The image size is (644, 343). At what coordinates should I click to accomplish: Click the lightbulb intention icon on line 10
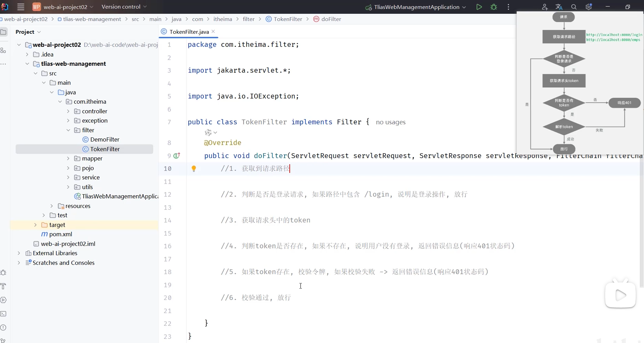pos(194,168)
